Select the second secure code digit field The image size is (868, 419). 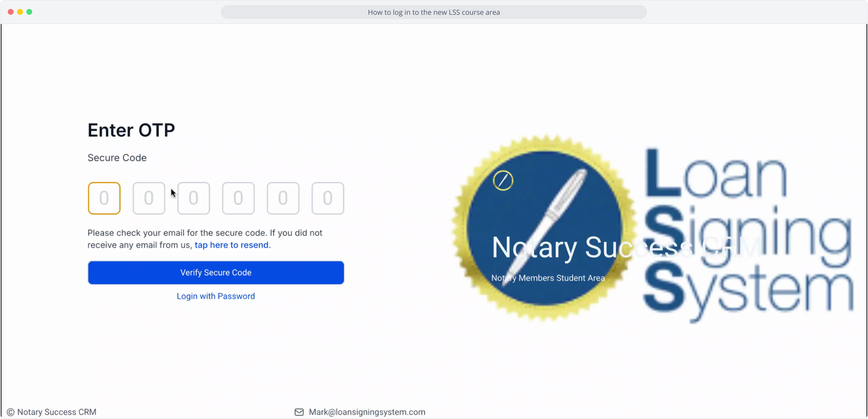(x=149, y=198)
